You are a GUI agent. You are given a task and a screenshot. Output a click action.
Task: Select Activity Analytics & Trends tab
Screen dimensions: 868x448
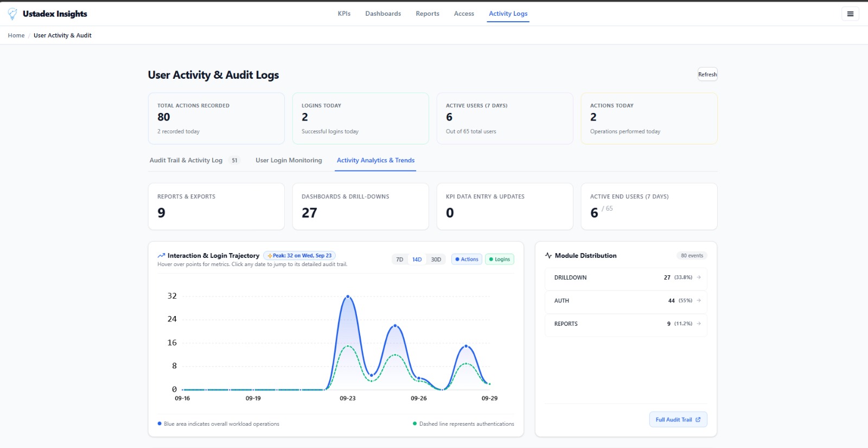click(375, 160)
